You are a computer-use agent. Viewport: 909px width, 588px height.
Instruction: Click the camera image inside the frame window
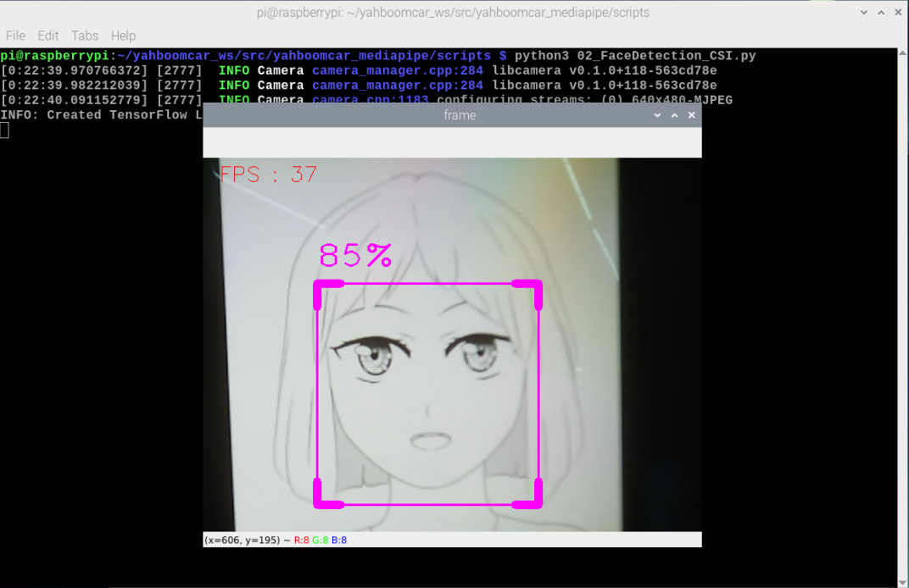point(452,344)
